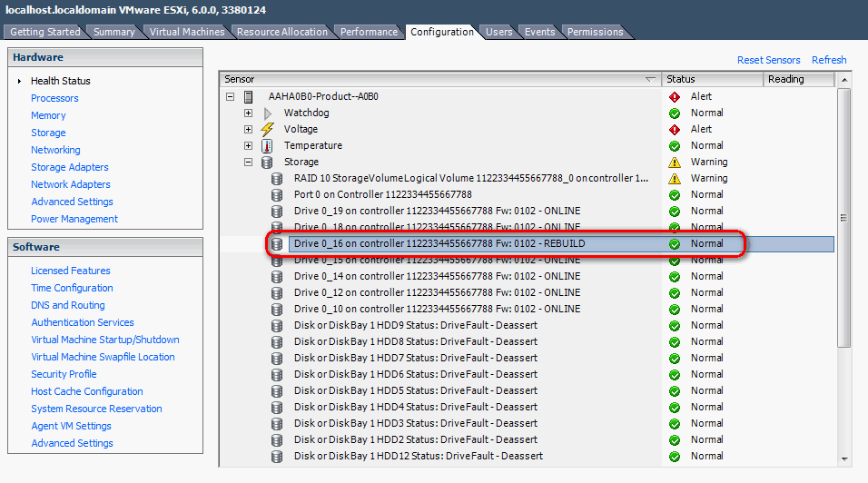This screenshot has width=868, height=483.
Task: Click disk icon for DiskBay 1 HDD8
Action: pyautogui.click(x=277, y=342)
